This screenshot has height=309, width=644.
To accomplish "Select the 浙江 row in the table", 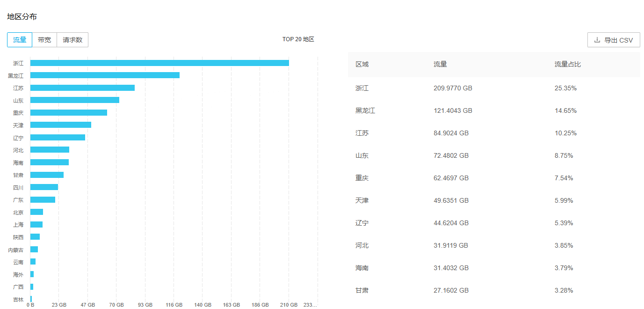I will 494,88.
